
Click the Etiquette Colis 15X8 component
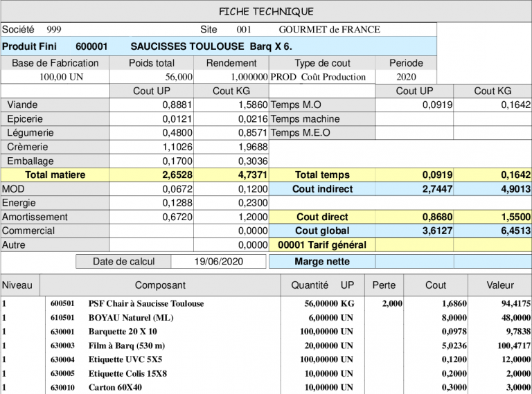pyautogui.click(x=127, y=374)
